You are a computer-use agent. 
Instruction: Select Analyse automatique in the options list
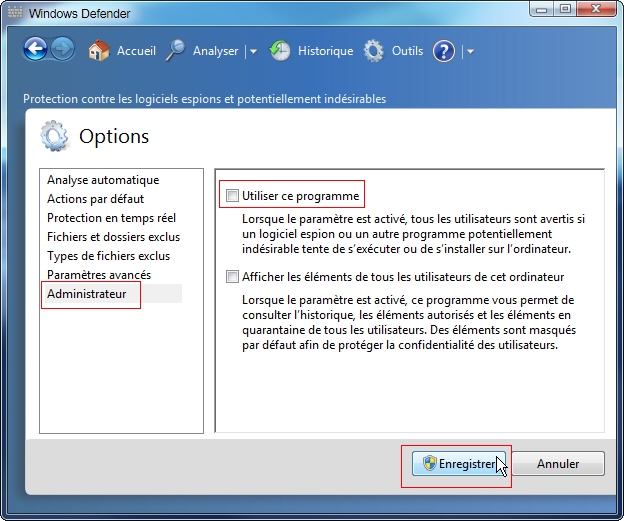point(103,180)
